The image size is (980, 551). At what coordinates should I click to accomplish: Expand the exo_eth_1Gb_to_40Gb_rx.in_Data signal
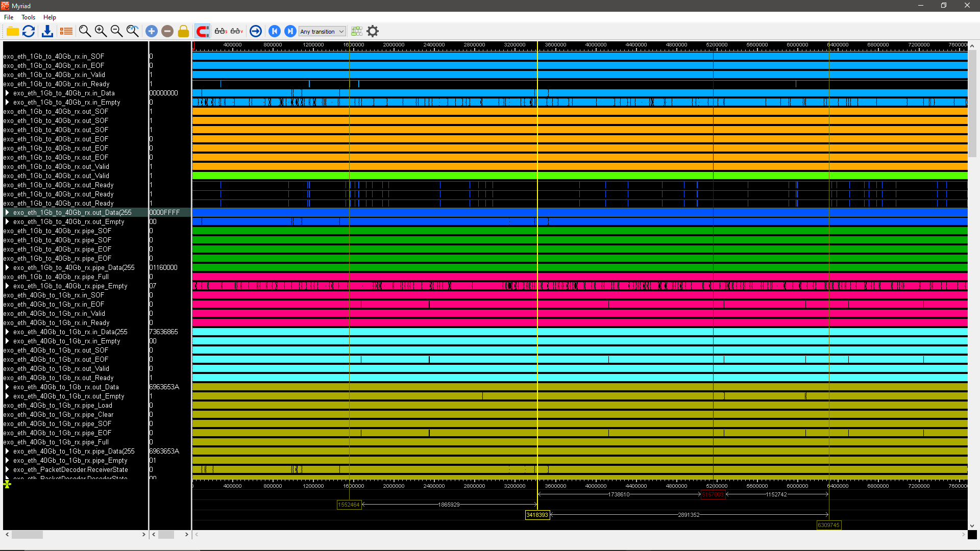[x=7, y=93]
